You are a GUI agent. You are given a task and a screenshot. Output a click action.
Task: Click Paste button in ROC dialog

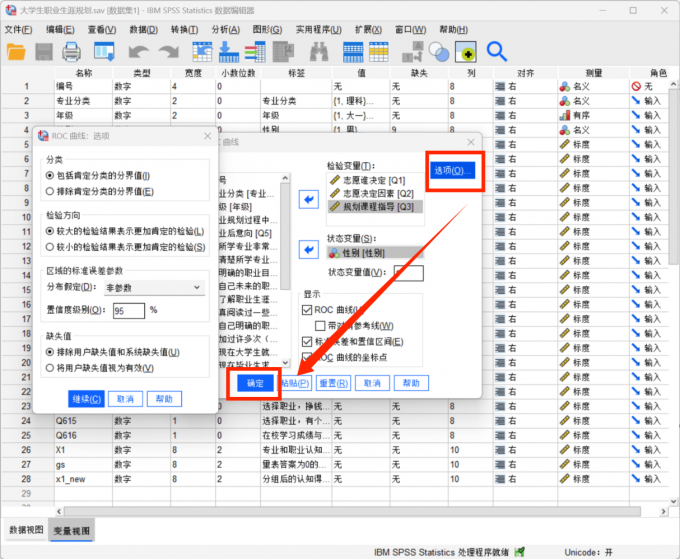click(x=295, y=383)
